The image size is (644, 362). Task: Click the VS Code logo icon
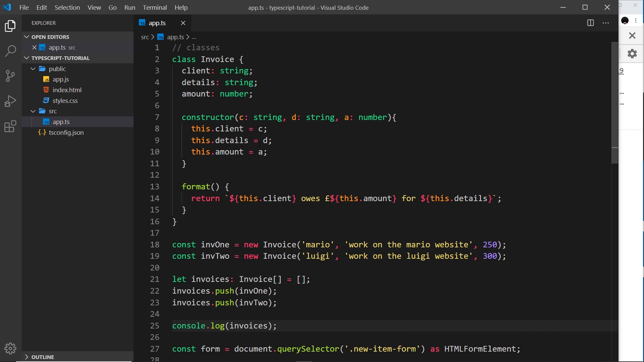point(7,7)
